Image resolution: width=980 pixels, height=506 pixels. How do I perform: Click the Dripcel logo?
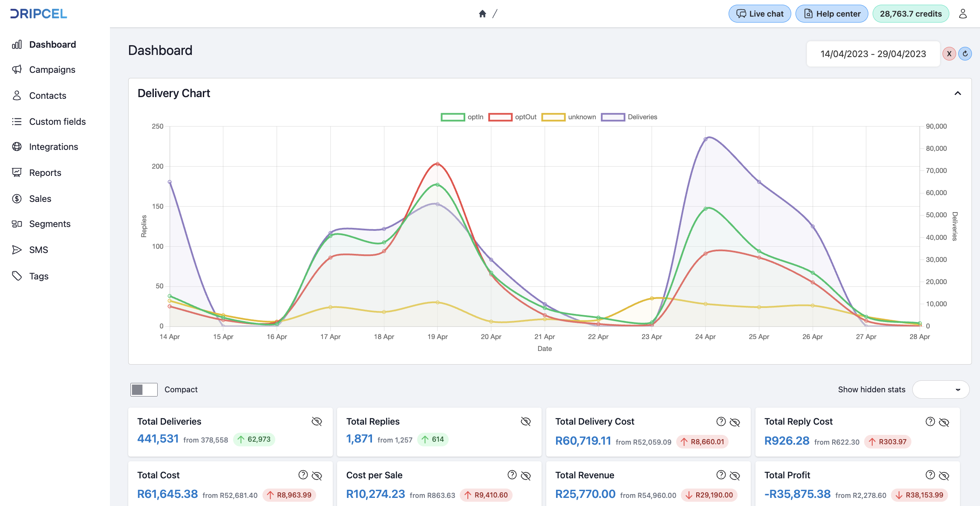pos(39,14)
